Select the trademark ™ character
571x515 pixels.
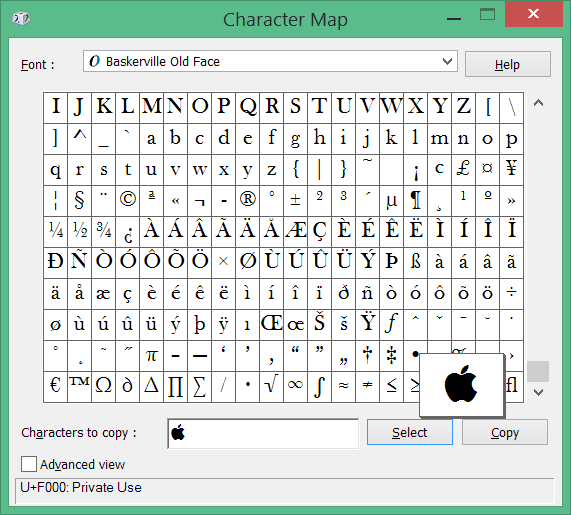(79, 386)
